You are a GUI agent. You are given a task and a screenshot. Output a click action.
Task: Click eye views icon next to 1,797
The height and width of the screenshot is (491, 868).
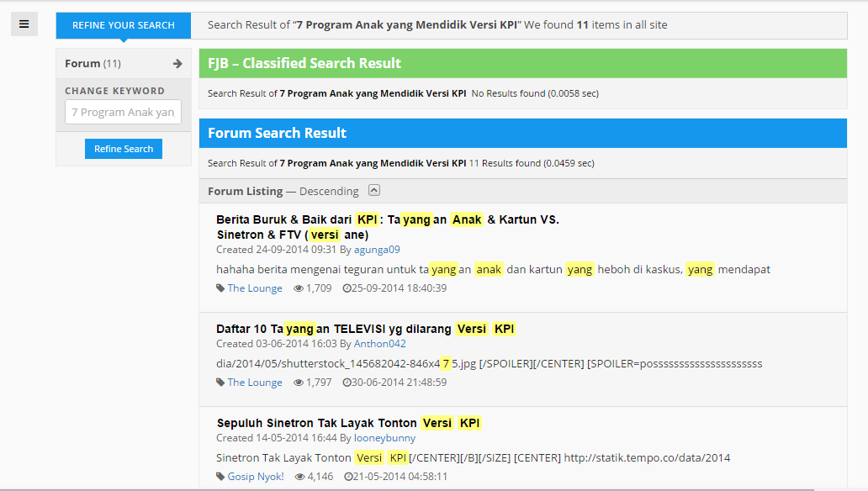click(299, 383)
